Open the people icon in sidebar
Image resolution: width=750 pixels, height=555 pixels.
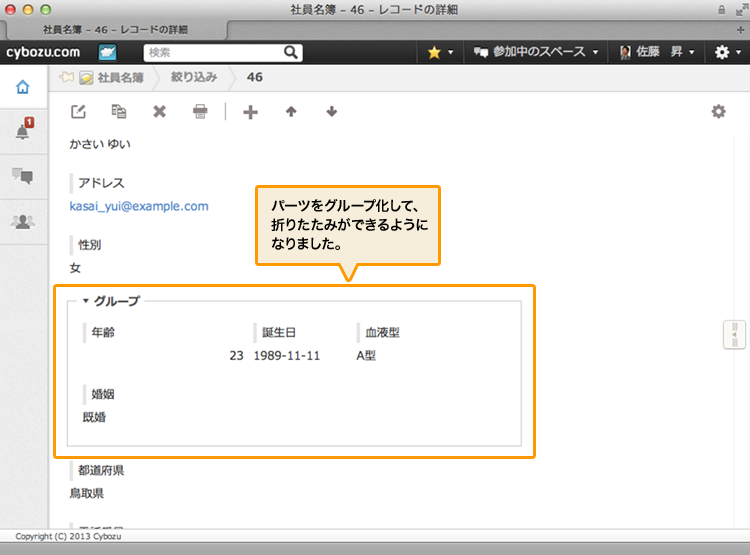coord(23,222)
